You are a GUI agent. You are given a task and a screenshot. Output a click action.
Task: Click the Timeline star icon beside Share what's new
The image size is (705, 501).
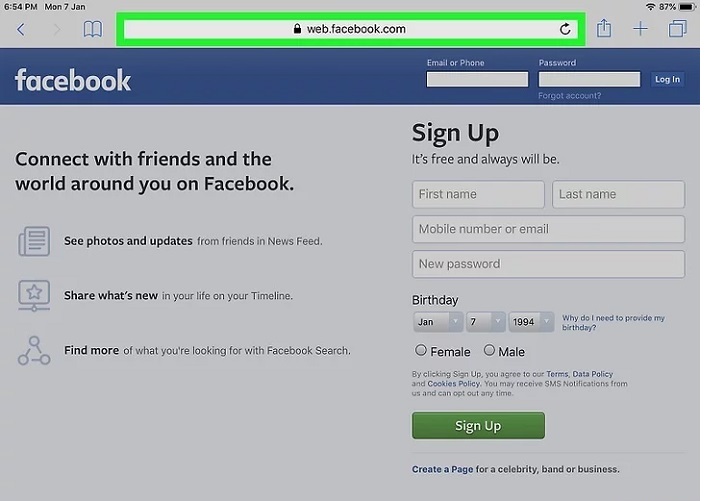click(34, 295)
